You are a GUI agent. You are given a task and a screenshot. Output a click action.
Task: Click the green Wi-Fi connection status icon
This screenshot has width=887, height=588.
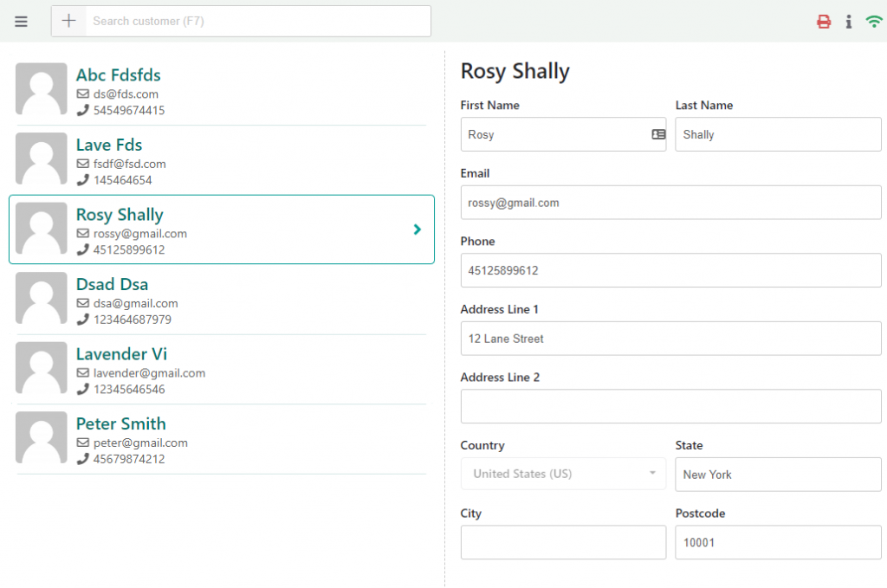873,21
